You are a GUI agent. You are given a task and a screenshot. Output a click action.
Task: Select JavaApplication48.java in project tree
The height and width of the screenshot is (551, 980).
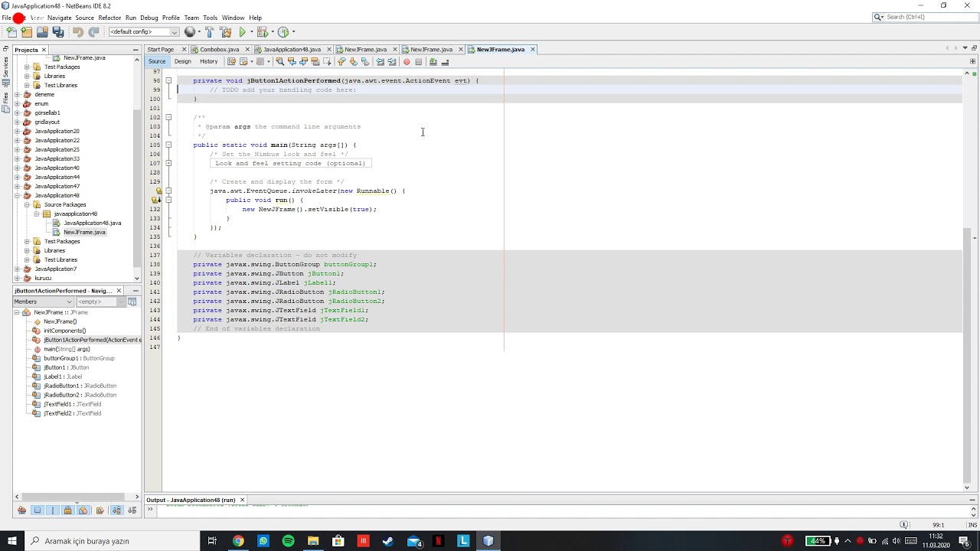(93, 223)
